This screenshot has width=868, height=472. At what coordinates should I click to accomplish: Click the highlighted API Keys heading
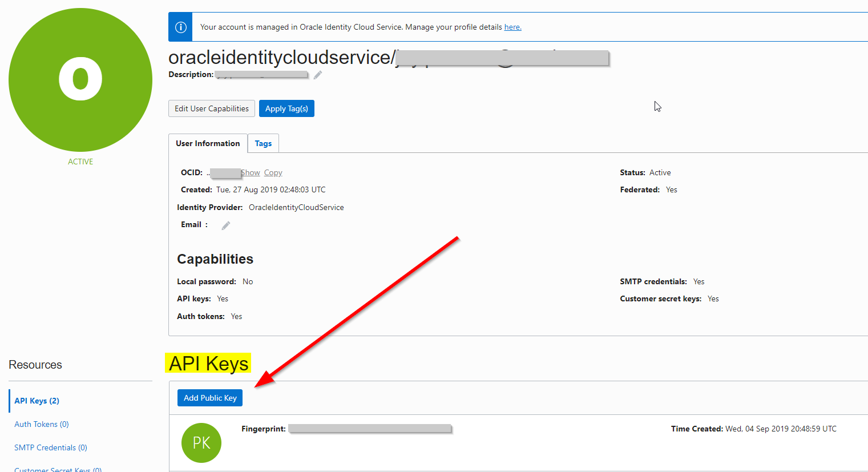pyautogui.click(x=208, y=364)
